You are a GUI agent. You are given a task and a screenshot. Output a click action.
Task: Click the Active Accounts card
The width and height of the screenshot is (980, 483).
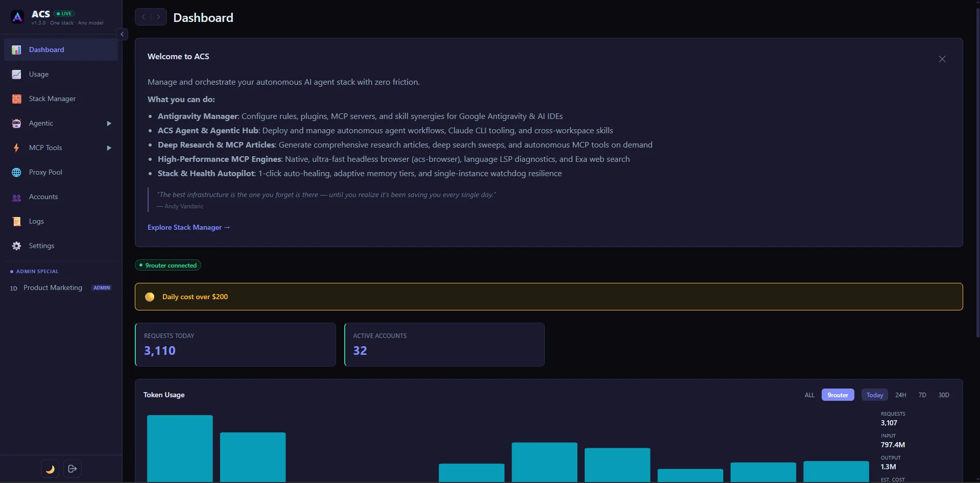[x=445, y=345]
